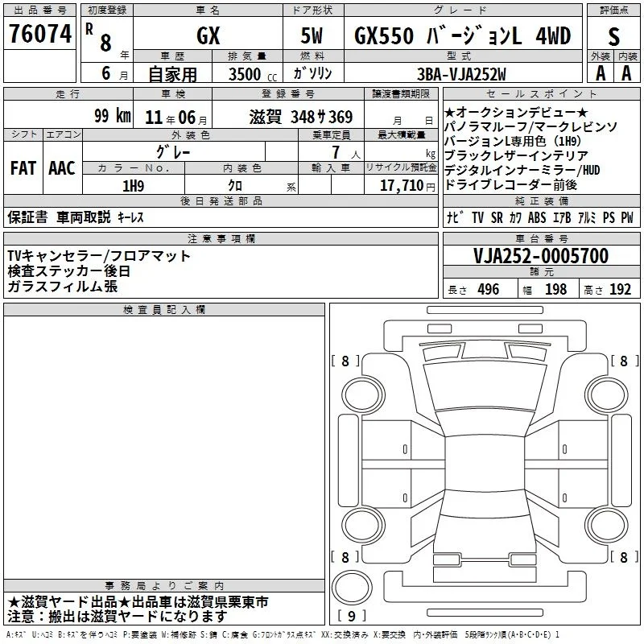Click "車両取説" in later-shipped parts
Screen dimensions: 644x644
pyautogui.click(x=84, y=217)
